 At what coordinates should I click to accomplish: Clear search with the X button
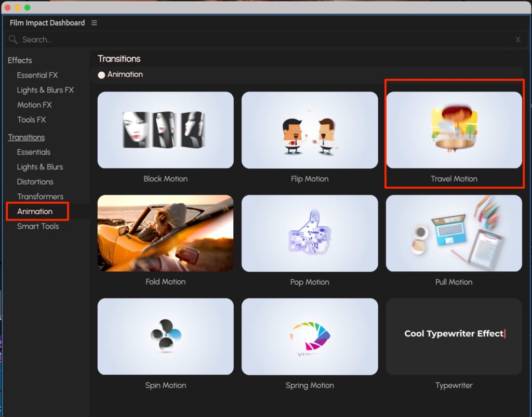point(517,40)
